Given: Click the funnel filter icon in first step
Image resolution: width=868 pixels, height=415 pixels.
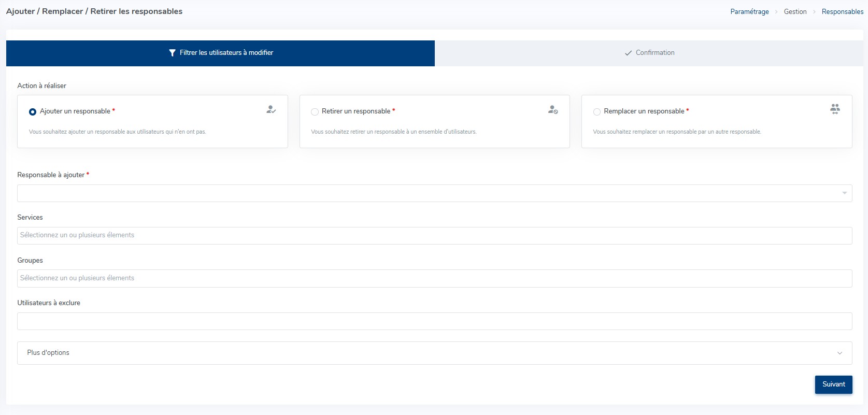Looking at the screenshot, I should click(173, 53).
